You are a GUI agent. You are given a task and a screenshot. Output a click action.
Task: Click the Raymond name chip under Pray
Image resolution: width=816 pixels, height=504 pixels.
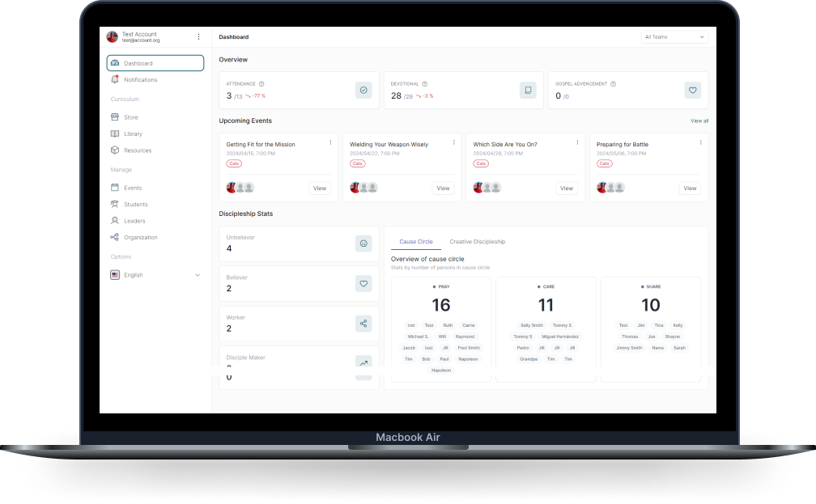(x=465, y=337)
